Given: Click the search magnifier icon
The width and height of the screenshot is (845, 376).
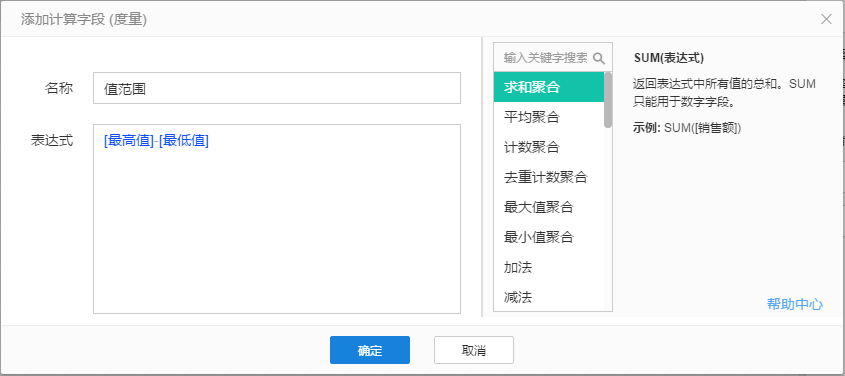Looking at the screenshot, I should (598, 58).
